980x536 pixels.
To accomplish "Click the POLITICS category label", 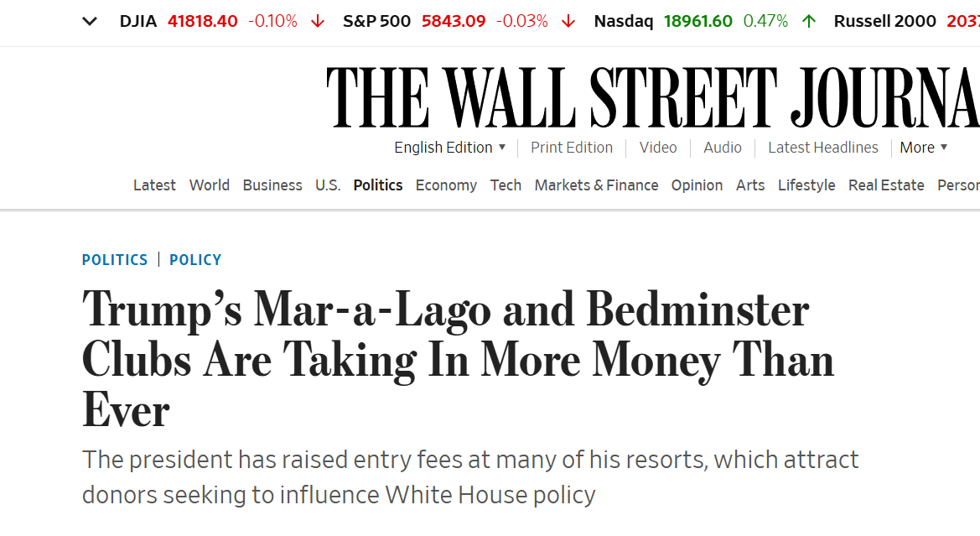I will pos(115,259).
